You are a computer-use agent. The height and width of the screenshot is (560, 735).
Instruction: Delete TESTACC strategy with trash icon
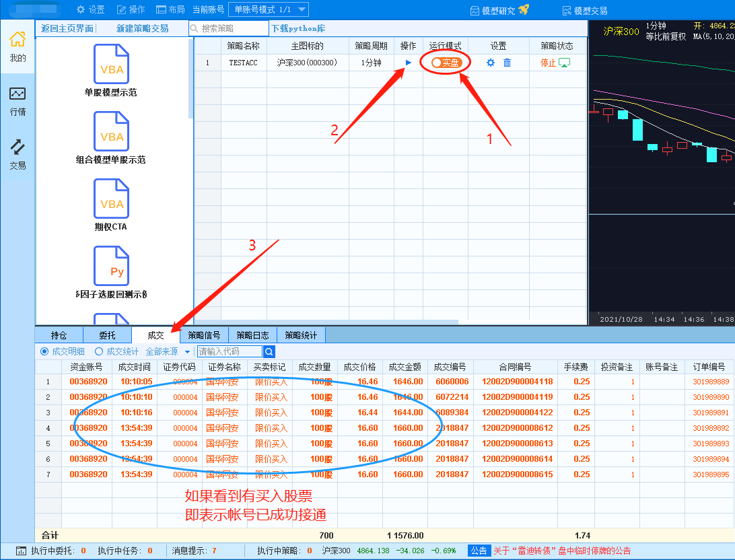click(x=507, y=63)
